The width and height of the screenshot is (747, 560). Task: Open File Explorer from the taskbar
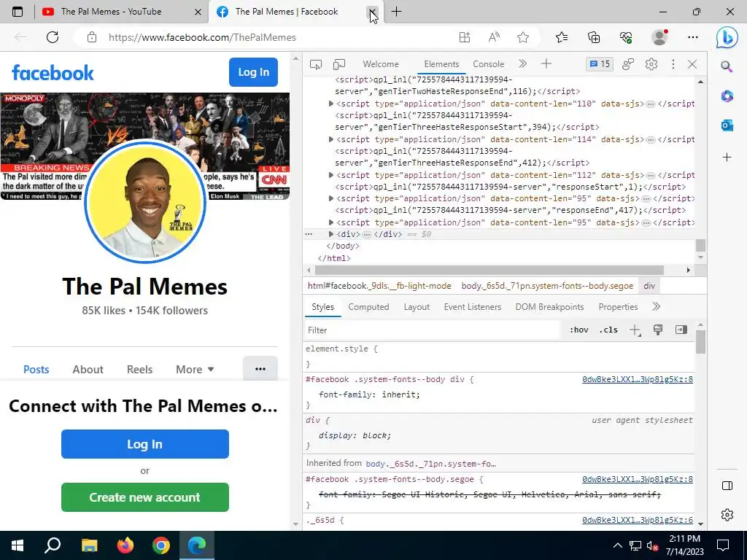coord(90,545)
